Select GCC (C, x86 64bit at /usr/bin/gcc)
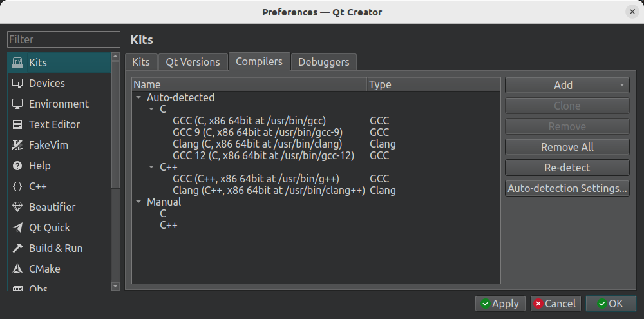 click(x=249, y=121)
